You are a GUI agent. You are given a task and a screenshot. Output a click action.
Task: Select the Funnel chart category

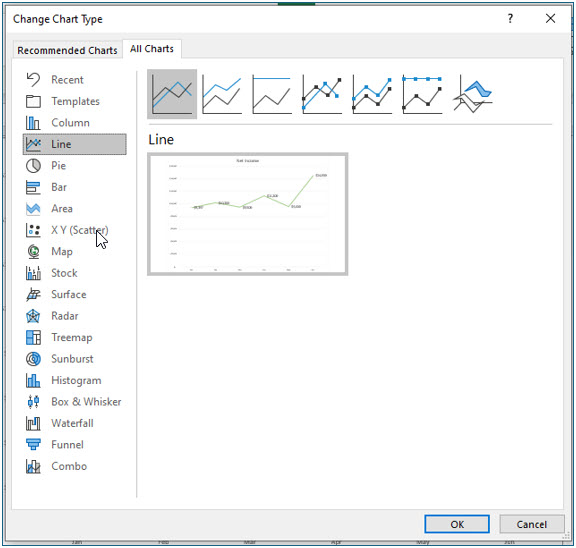(x=75, y=445)
